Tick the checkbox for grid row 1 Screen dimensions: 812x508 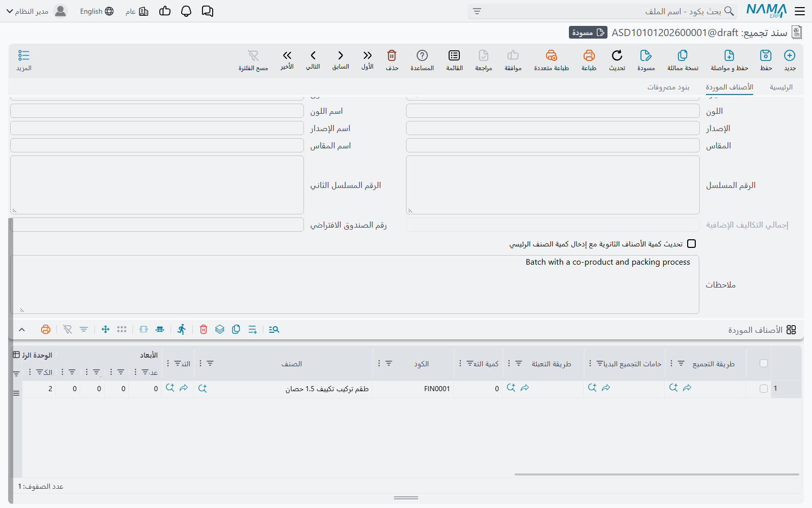tap(764, 389)
